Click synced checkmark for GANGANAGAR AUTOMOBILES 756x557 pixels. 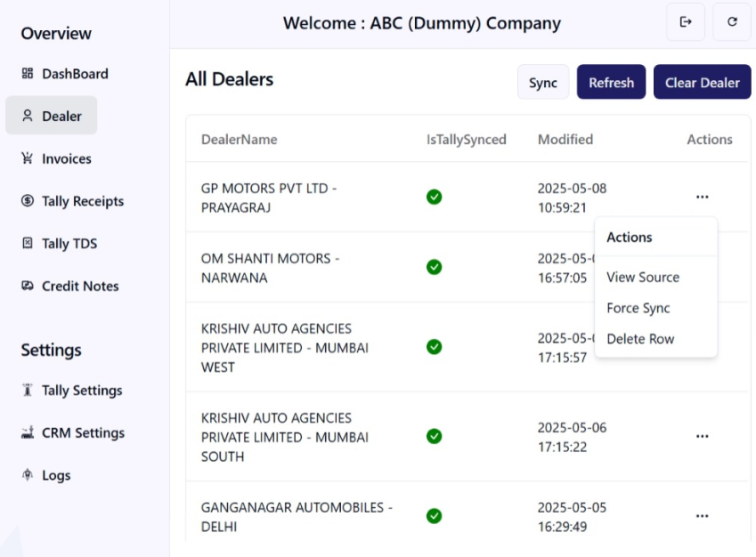434,516
